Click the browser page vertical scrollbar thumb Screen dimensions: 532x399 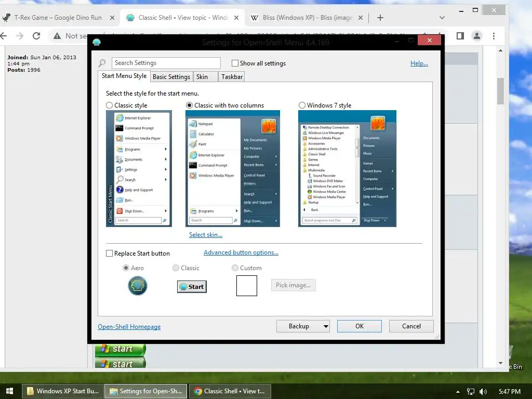pos(500,91)
